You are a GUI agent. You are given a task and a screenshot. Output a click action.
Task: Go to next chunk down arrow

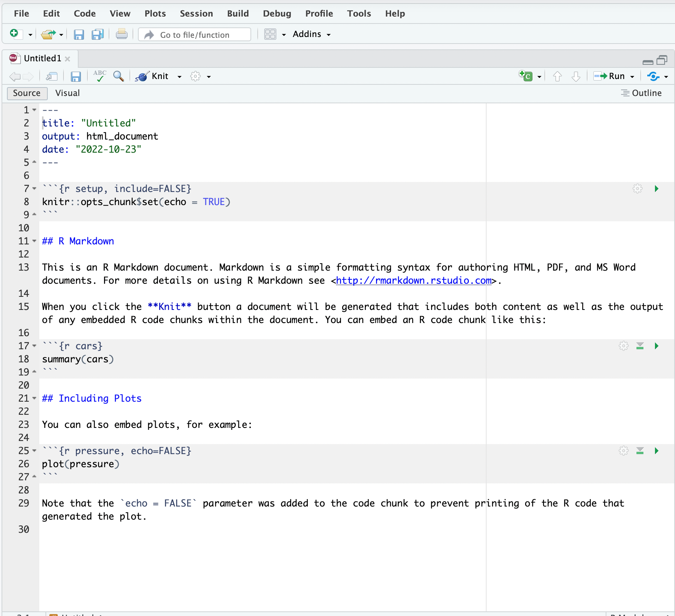(x=576, y=76)
